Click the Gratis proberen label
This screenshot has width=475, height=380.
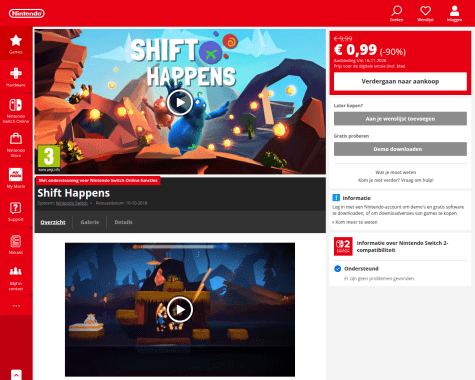[351, 136]
